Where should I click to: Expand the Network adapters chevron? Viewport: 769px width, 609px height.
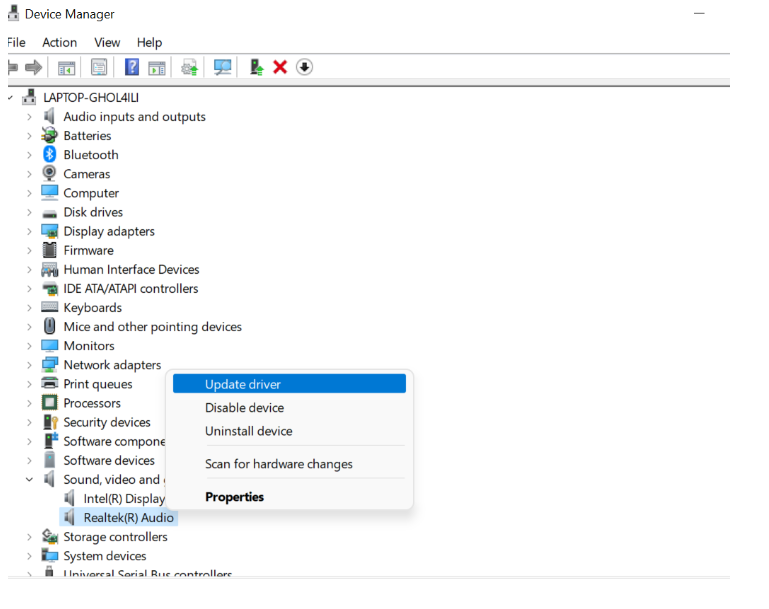point(29,365)
